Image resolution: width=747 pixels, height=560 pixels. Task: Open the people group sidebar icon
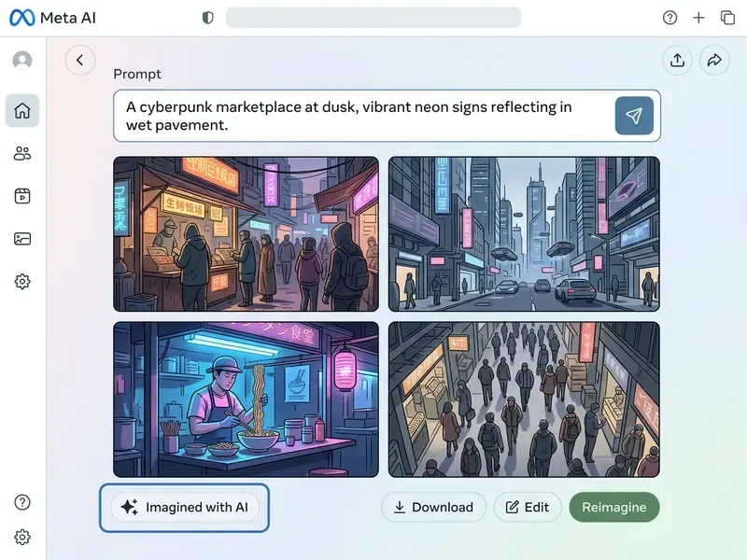tap(22, 153)
